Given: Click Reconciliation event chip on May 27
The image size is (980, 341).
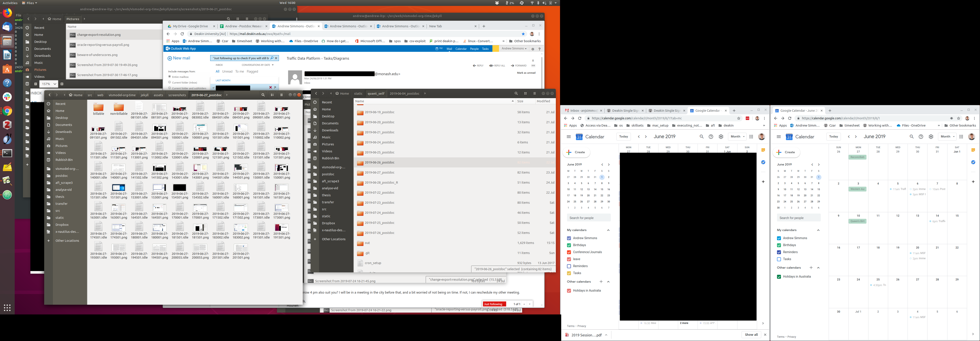Looking at the screenshot, I should coord(857,157).
